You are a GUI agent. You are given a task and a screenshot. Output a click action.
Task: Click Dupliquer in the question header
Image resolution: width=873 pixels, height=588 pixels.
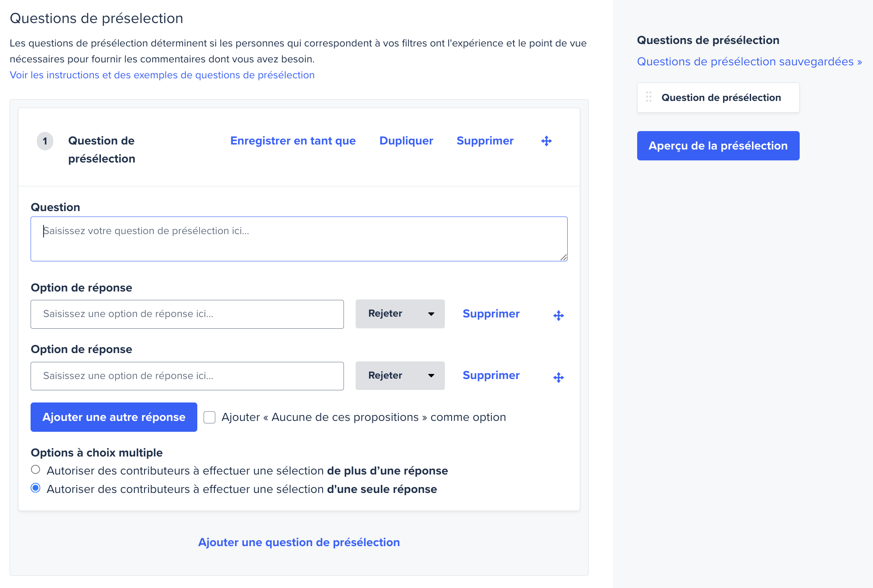pos(406,141)
